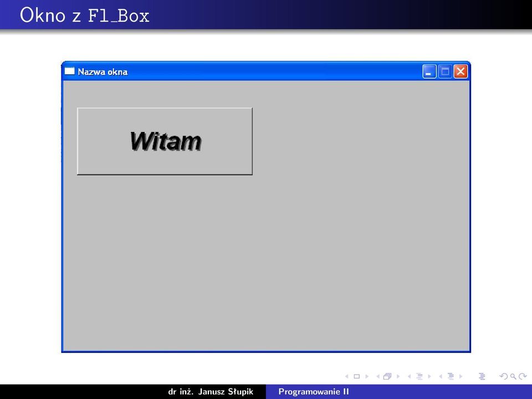Minimize the Nazwa okna window
532x399 pixels.
(x=429, y=71)
